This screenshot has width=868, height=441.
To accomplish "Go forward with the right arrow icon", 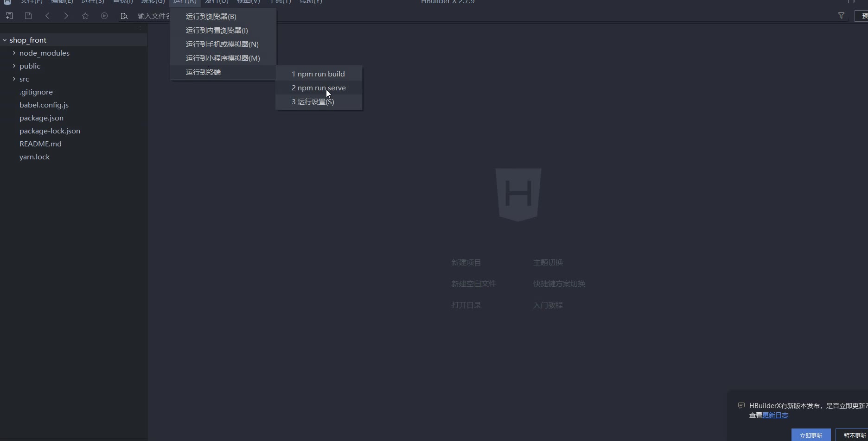I will (66, 16).
